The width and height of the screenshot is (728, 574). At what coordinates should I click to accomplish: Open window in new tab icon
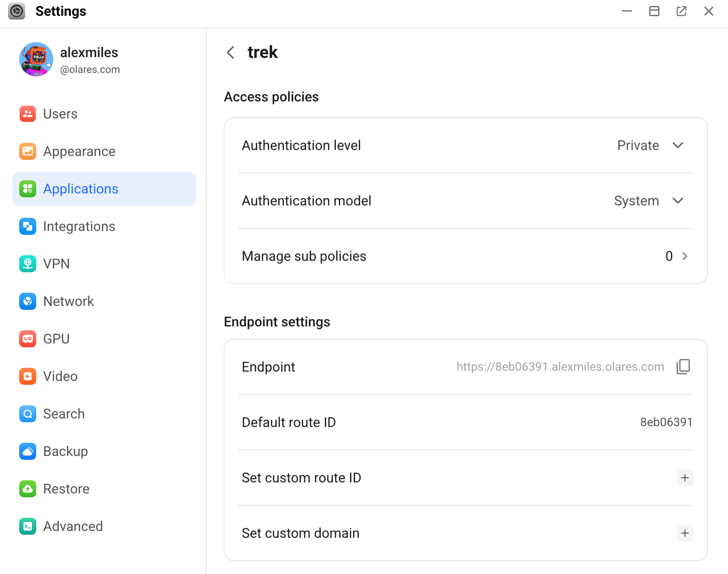pyautogui.click(x=681, y=11)
